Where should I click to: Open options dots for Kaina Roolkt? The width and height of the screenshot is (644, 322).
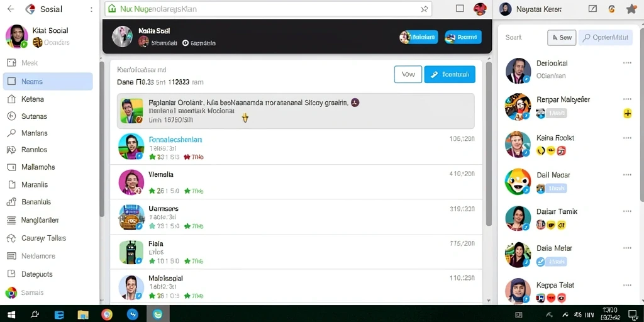click(x=627, y=138)
